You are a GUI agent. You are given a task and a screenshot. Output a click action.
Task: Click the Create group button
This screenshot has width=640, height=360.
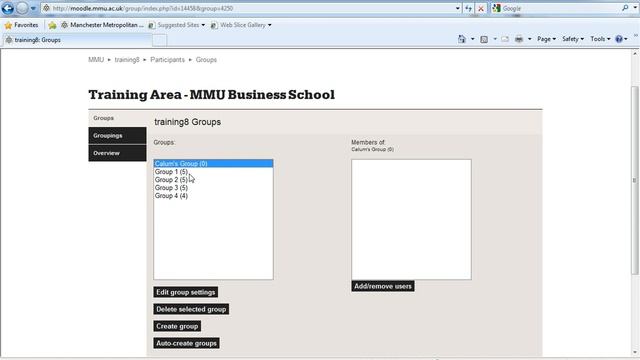pyautogui.click(x=177, y=326)
